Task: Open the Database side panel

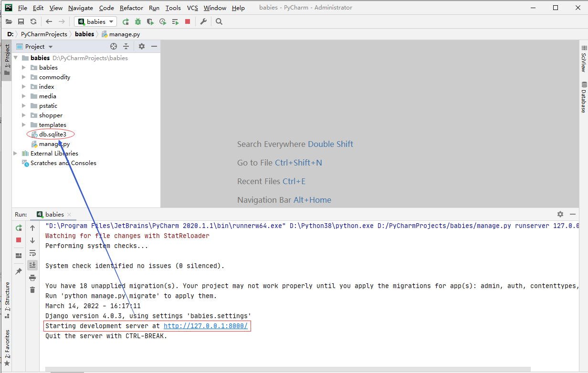Action: pyautogui.click(x=583, y=97)
